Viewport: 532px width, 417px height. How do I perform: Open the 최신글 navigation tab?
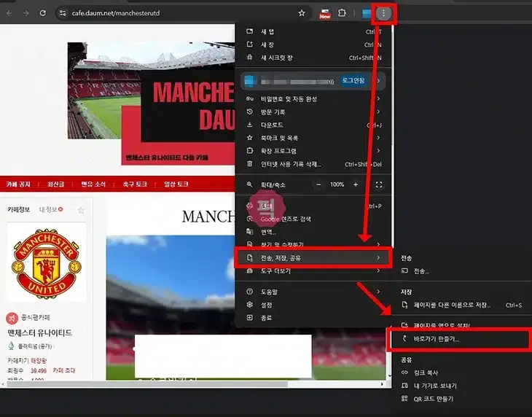55,184
